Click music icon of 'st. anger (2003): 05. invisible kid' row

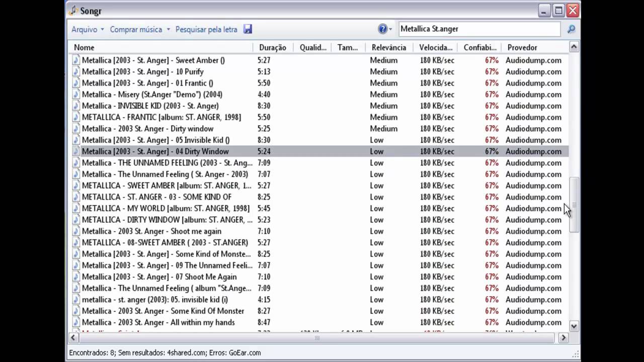pos(76,300)
